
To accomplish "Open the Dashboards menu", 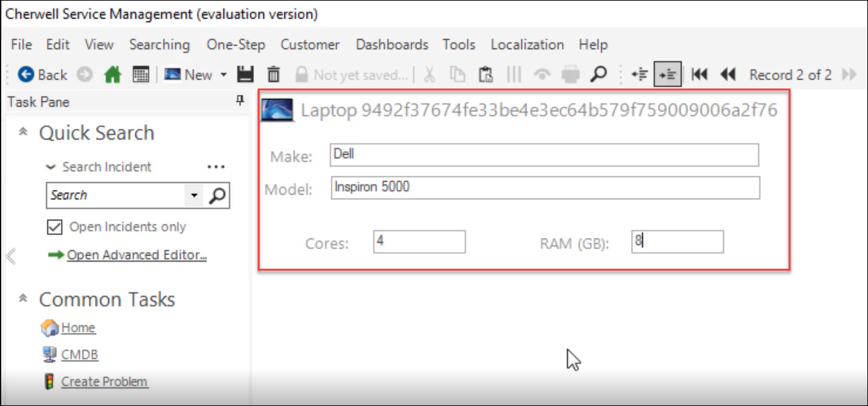I will click(x=392, y=45).
